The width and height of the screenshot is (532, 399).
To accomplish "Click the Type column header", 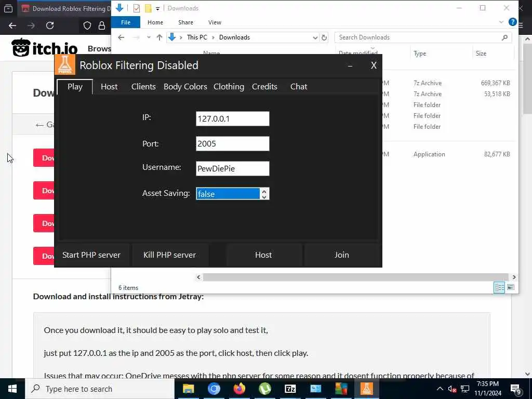I will point(420,54).
